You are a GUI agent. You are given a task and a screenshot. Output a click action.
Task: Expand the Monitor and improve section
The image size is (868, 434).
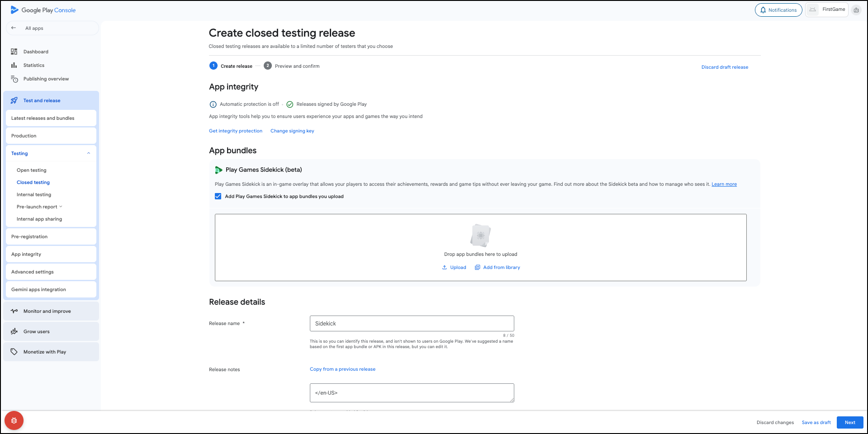(47, 311)
